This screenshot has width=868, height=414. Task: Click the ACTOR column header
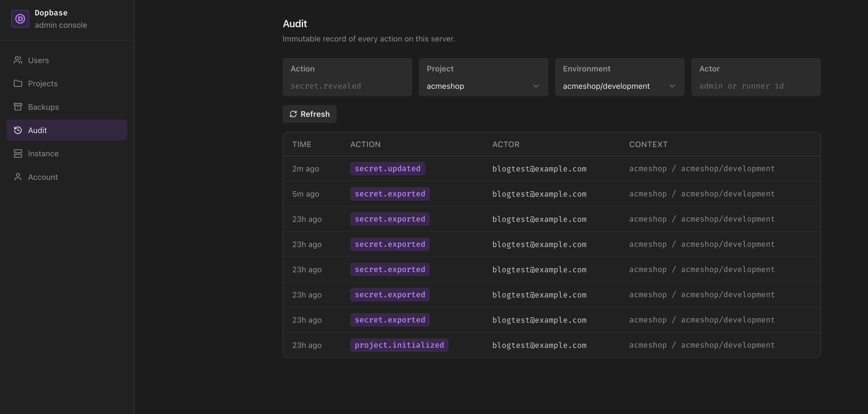[506, 144]
